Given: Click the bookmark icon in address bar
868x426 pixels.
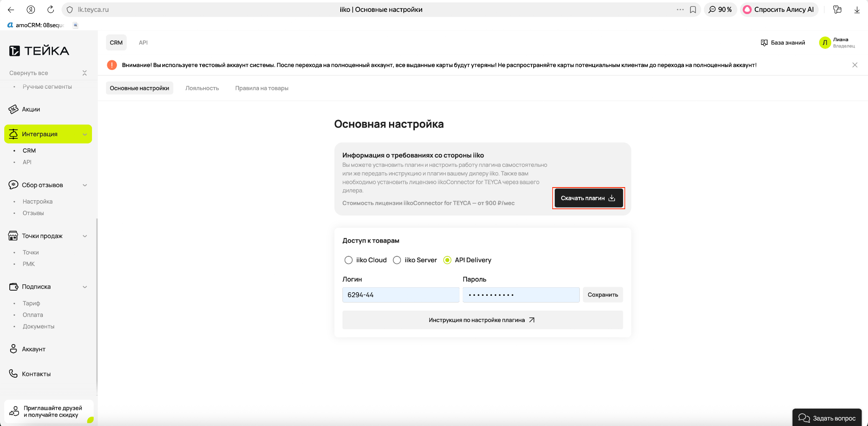Looking at the screenshot, I should pyautogui.click(x=693, y=9).
